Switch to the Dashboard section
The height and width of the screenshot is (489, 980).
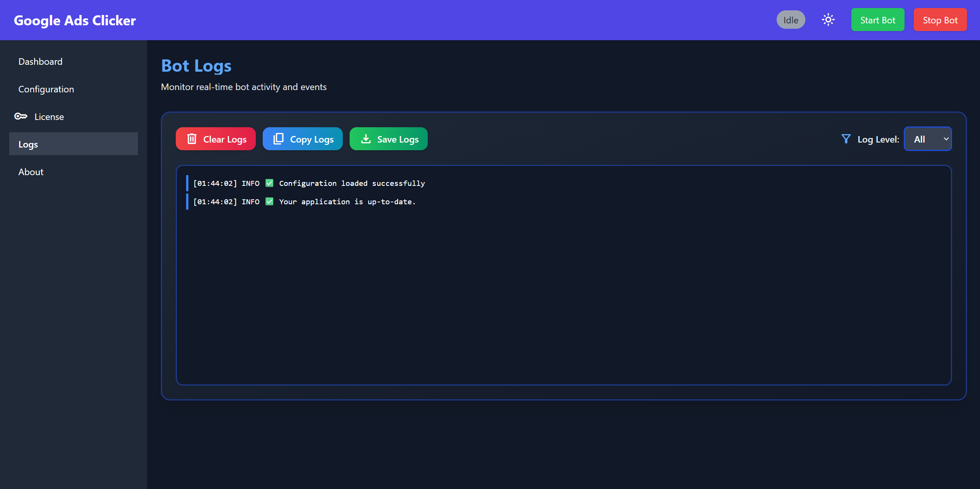tap(40, 61)
